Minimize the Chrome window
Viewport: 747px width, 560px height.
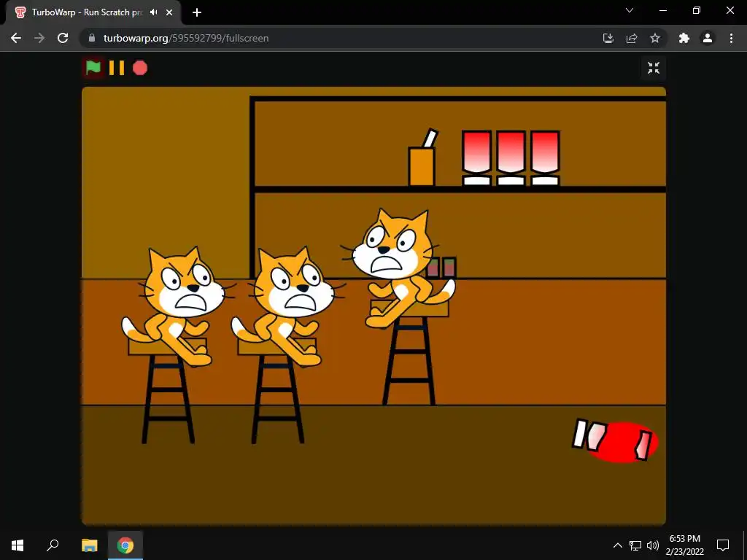tap(662, 10)
